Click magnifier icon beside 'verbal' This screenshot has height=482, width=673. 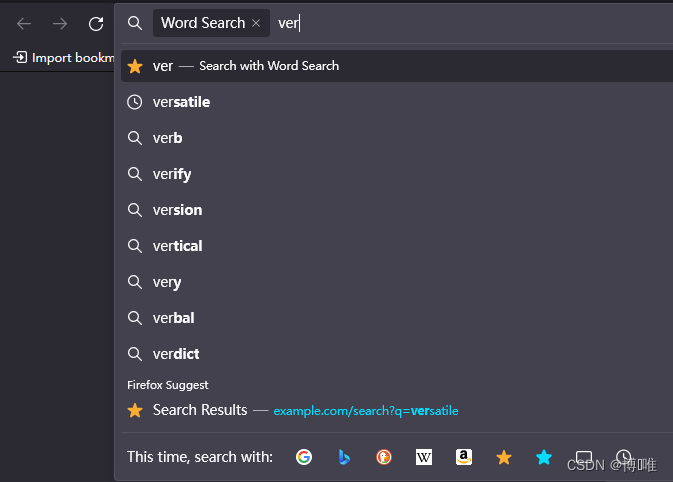135,318
